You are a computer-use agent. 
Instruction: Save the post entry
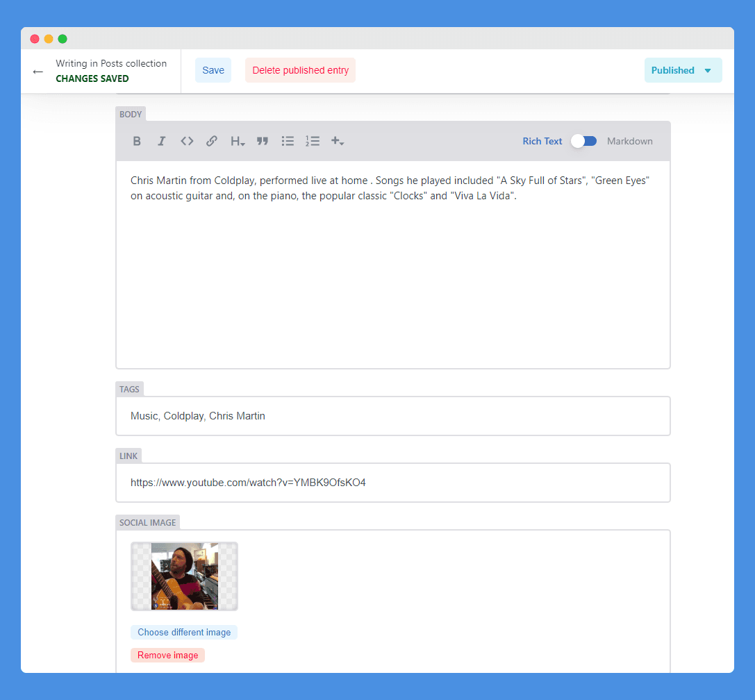click(x=213, y=70)
